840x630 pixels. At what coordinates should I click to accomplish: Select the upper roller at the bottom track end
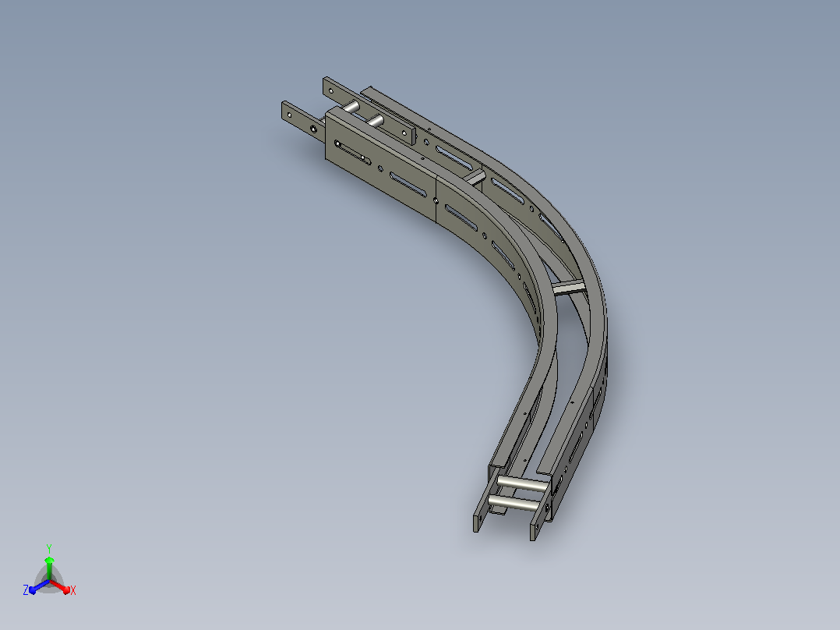524,484
